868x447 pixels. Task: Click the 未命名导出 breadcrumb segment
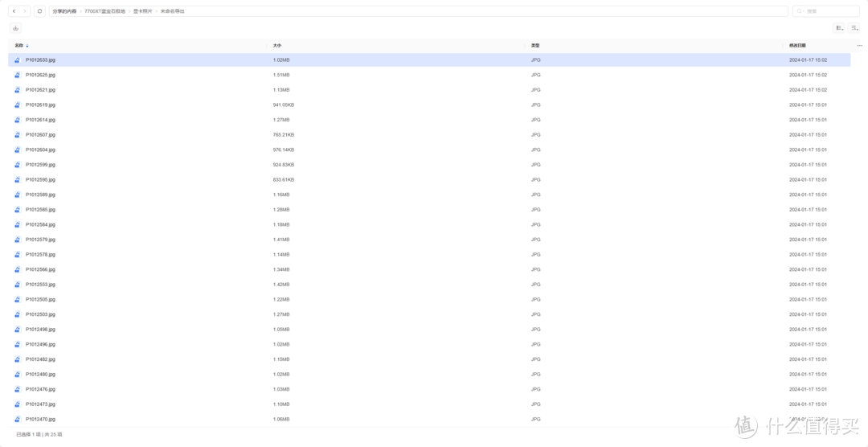[173, 11]
